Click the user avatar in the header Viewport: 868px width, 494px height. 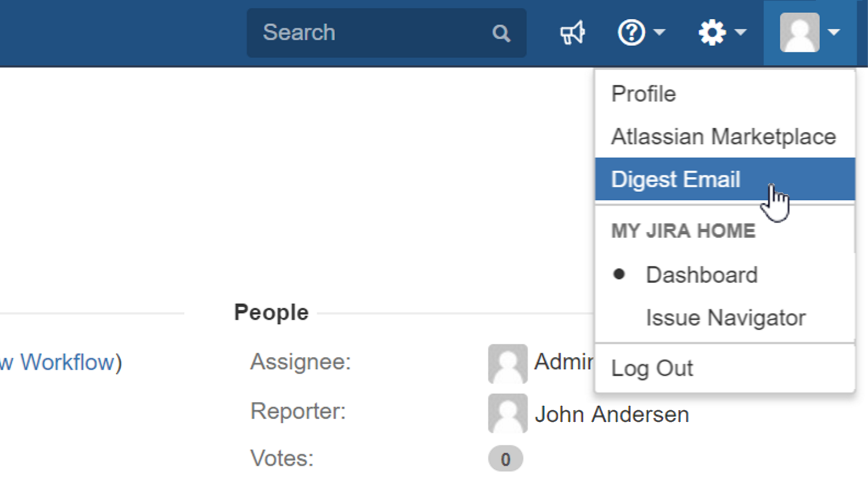(x=799, y=33)
